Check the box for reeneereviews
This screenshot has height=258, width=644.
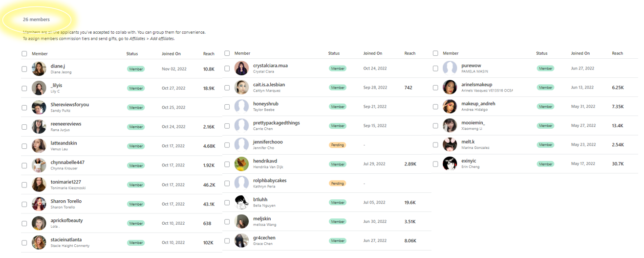(24, 127)
